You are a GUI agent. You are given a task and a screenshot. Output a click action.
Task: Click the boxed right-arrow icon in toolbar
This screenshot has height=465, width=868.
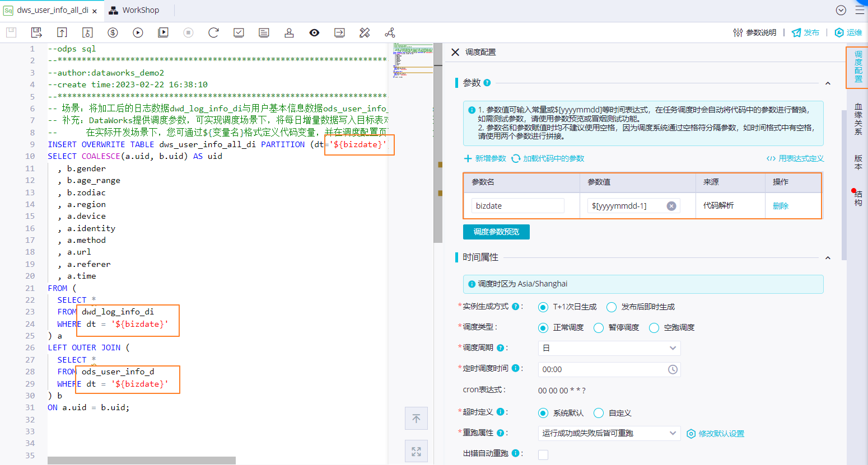(x=339, y=32)
